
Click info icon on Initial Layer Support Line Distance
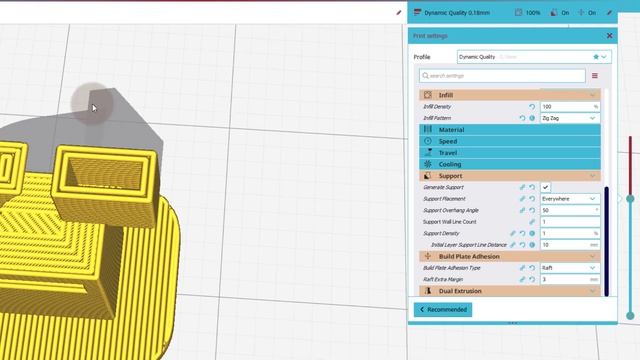click(x=532, y=245)
